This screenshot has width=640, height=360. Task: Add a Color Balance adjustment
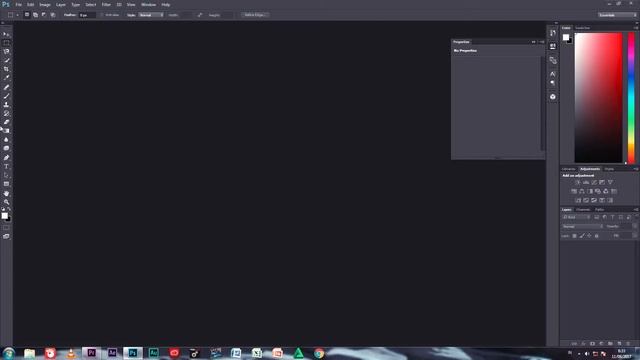(582, 191)
